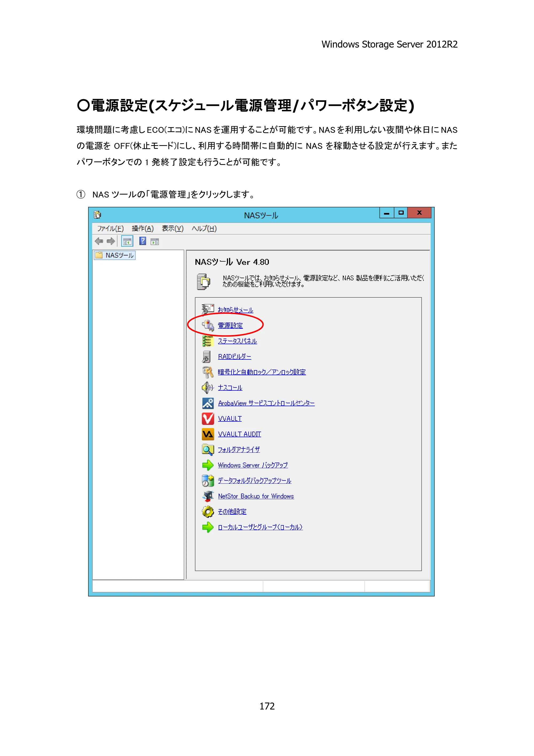Open the blue Help toolbar icon

(143, 241)
